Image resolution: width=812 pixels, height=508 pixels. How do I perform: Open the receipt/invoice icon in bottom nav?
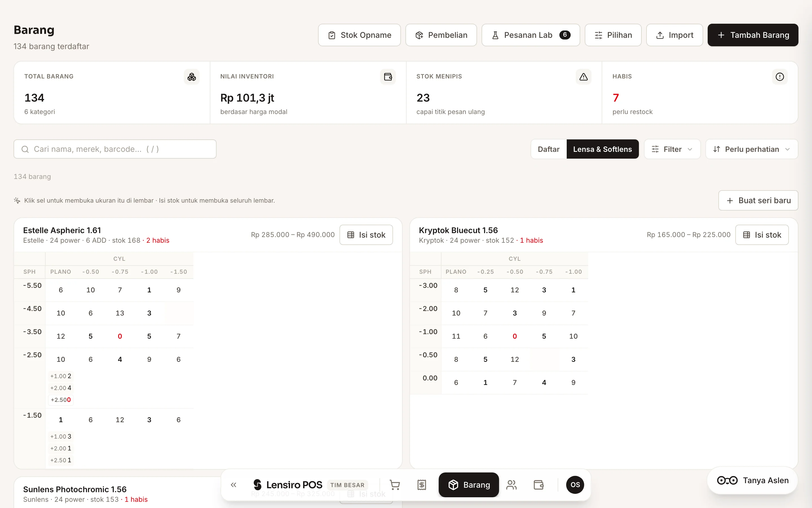tap(422, 485)
